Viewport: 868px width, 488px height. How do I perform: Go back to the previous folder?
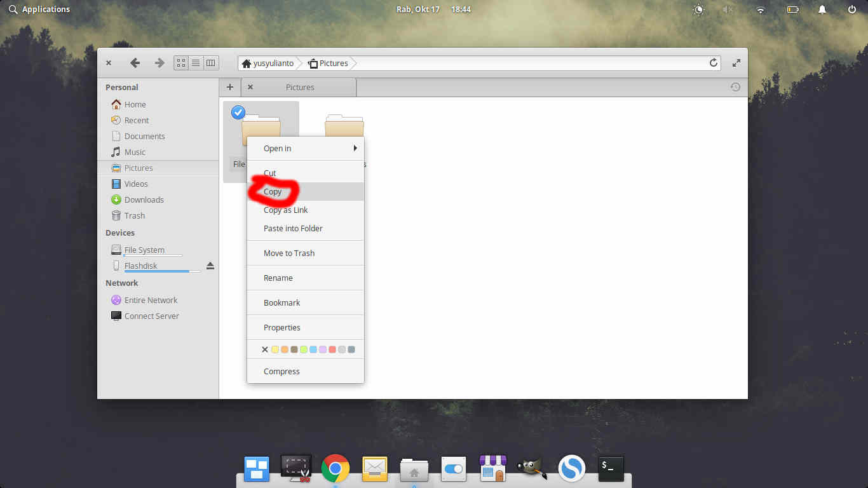click(135, 62)
